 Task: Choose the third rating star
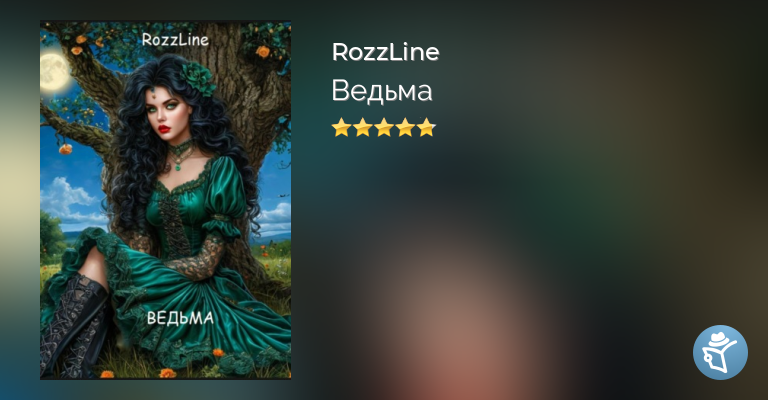tap(384, 127)
